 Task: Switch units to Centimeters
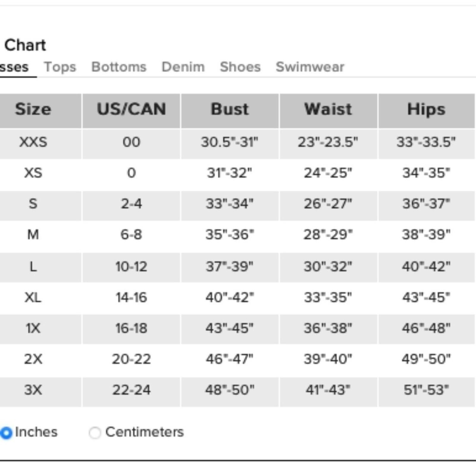point(95,433)
